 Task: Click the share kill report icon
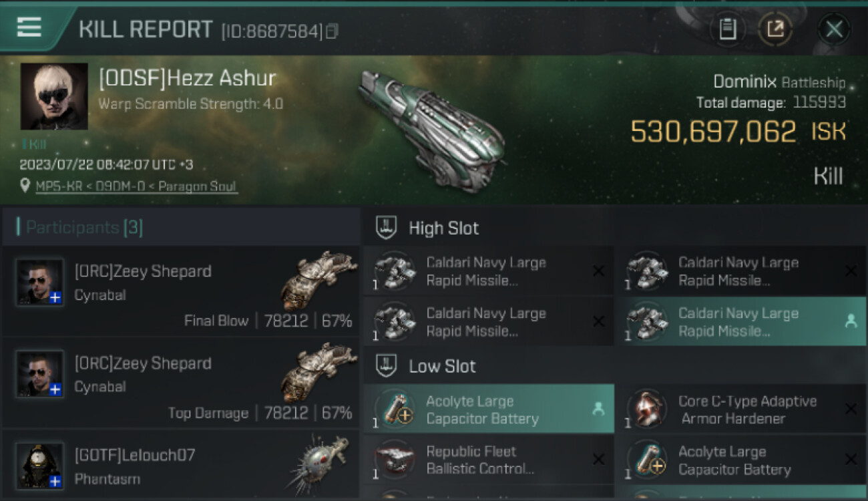pos(775,29)
